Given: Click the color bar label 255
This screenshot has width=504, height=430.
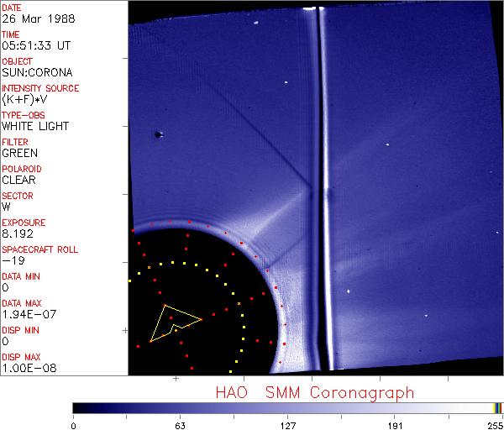Looking at the screenshot, I should click(x=494, y=424).
